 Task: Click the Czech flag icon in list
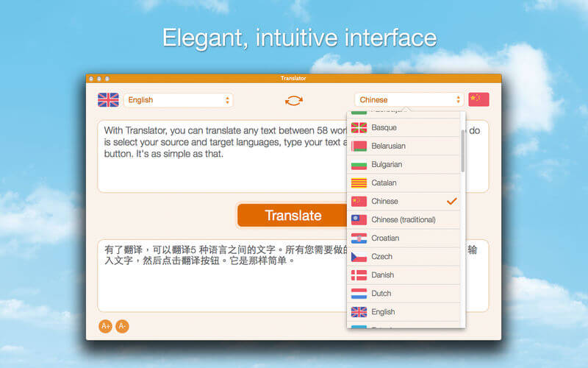click(359, 256)
